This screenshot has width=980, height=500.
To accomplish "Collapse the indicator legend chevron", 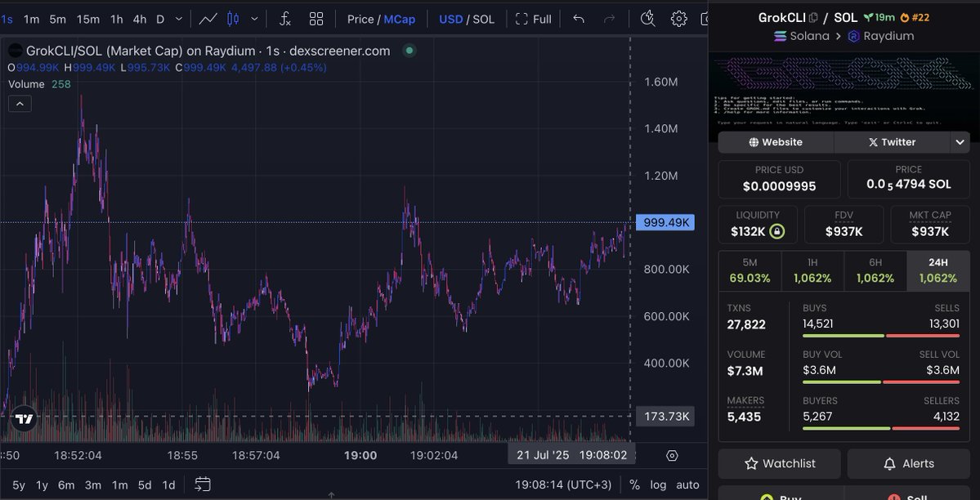I will tap(20, 104).
